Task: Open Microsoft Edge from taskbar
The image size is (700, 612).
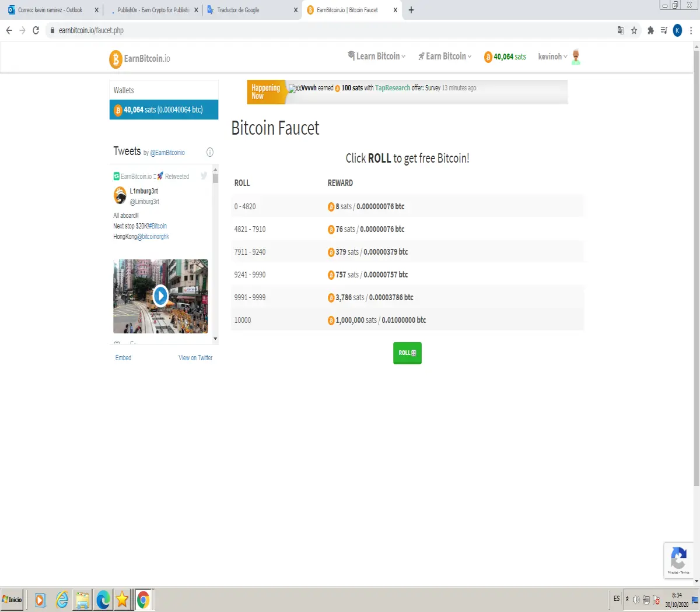Action: (103, 600)
